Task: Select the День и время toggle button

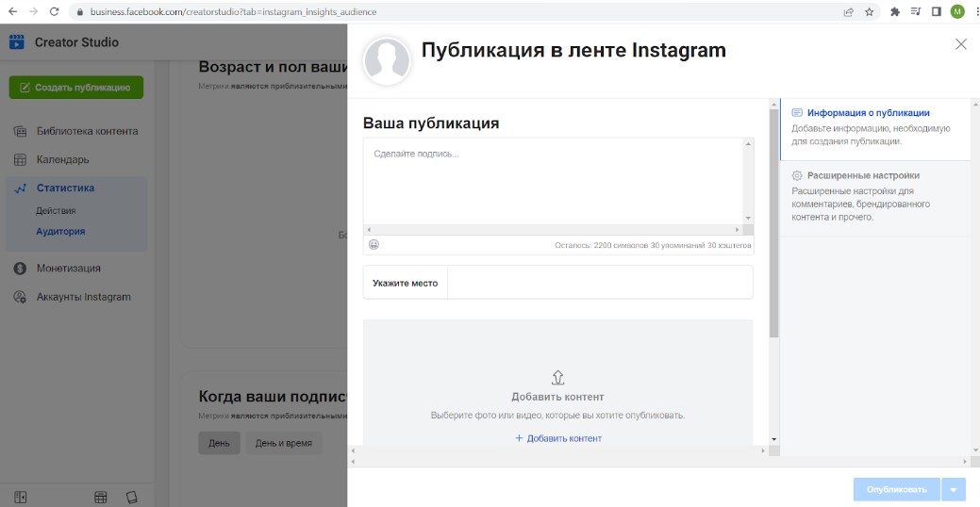Action: 284,443
